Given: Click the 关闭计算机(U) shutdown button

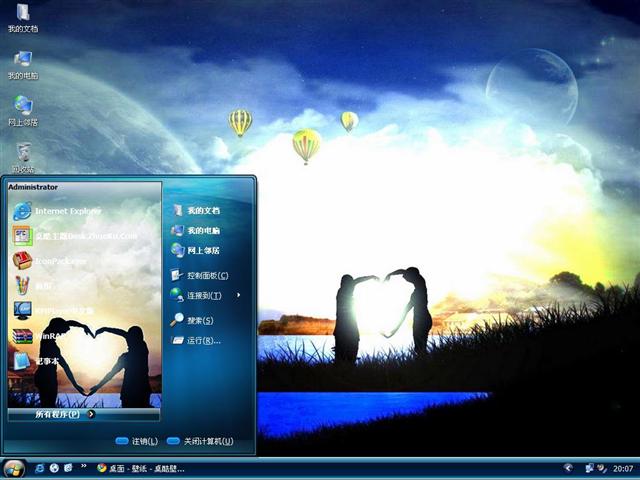Looking at the screenshot, I should [200, 441].
